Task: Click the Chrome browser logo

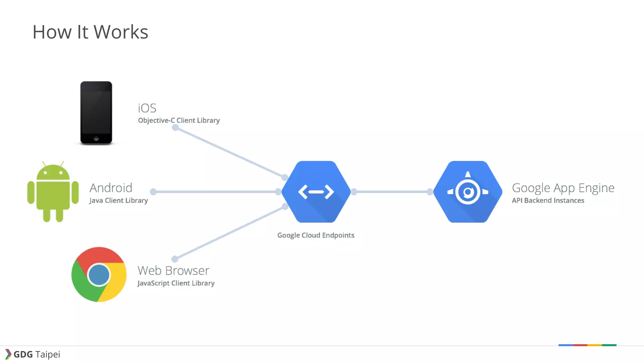Action: 99,274
